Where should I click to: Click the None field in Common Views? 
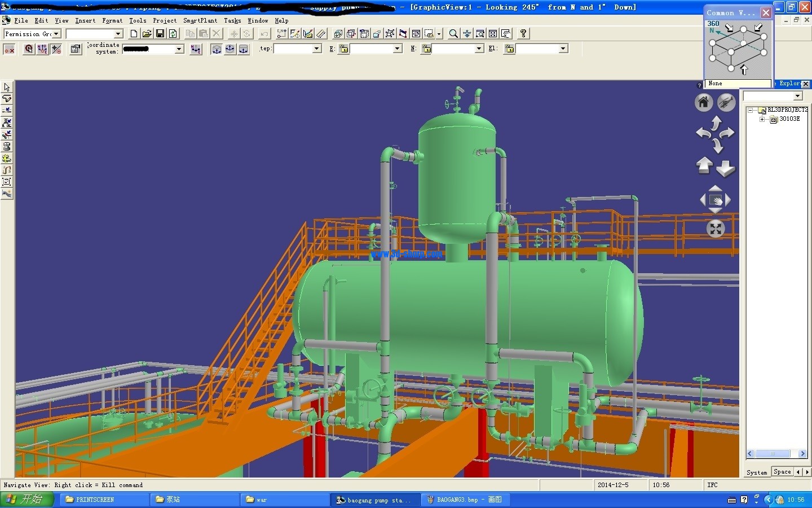[x=738, y=84]
